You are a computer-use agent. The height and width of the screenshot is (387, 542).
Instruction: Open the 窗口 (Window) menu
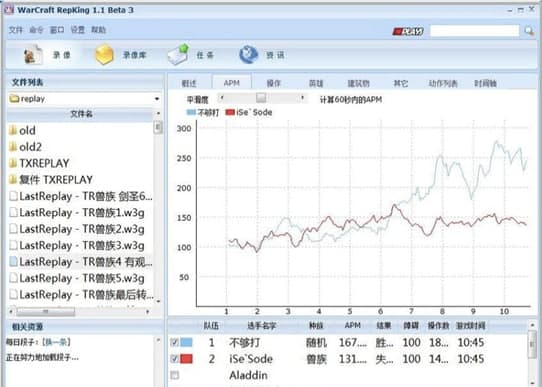pyautogui.click(x=57, y=30)
